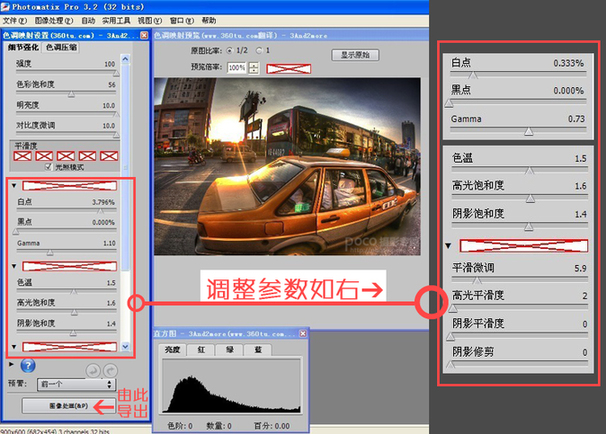Click the settings panel scroll-down arrow

(125, 347)
